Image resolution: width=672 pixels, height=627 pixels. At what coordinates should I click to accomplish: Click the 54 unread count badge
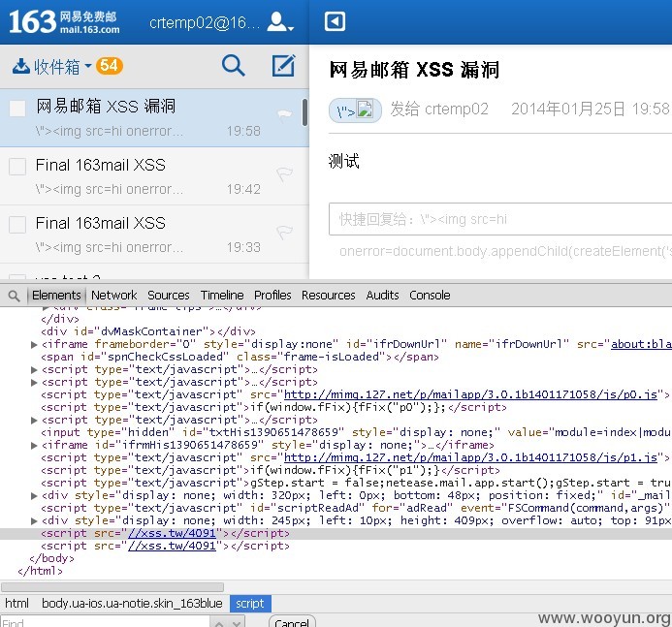point(110,66)
